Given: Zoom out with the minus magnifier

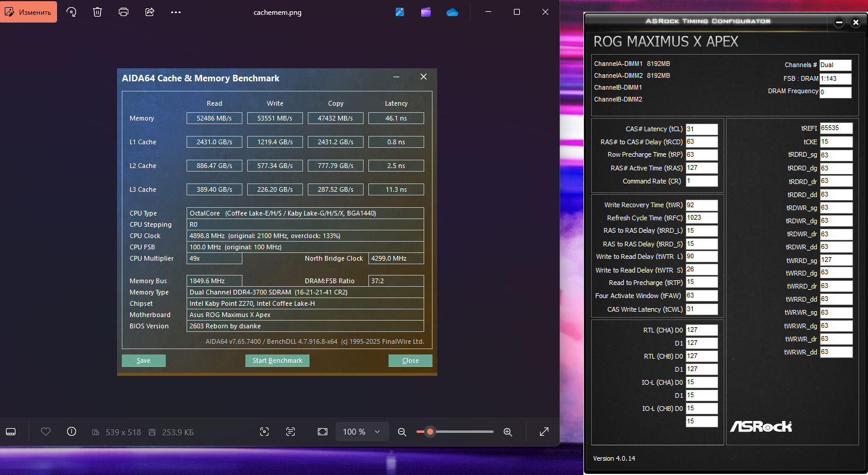Looking at the screenshot, I should pyautogui.click(x=402, y=432).
